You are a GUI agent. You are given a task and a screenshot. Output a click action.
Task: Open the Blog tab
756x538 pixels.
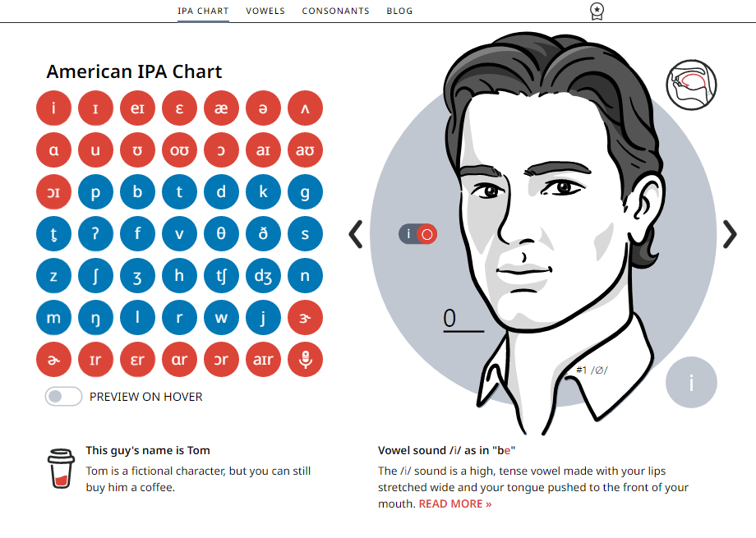click(x=399, y=11)
